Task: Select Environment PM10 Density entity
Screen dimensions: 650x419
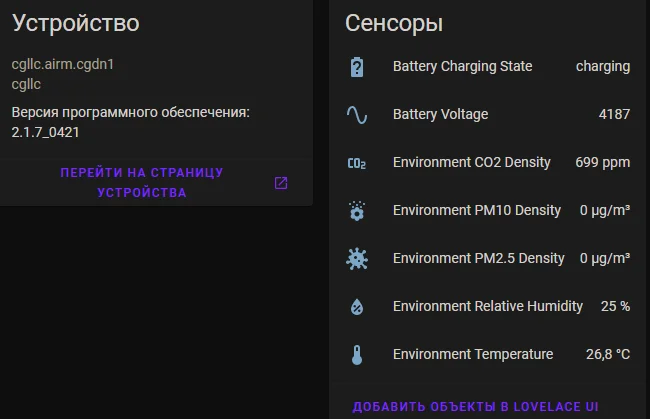Action: 476,211
